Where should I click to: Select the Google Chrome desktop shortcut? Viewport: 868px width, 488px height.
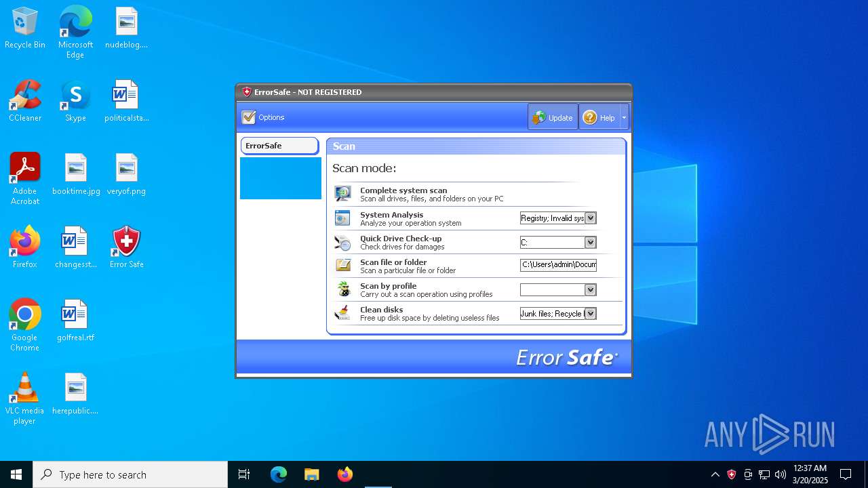click(x=25, y=325)
